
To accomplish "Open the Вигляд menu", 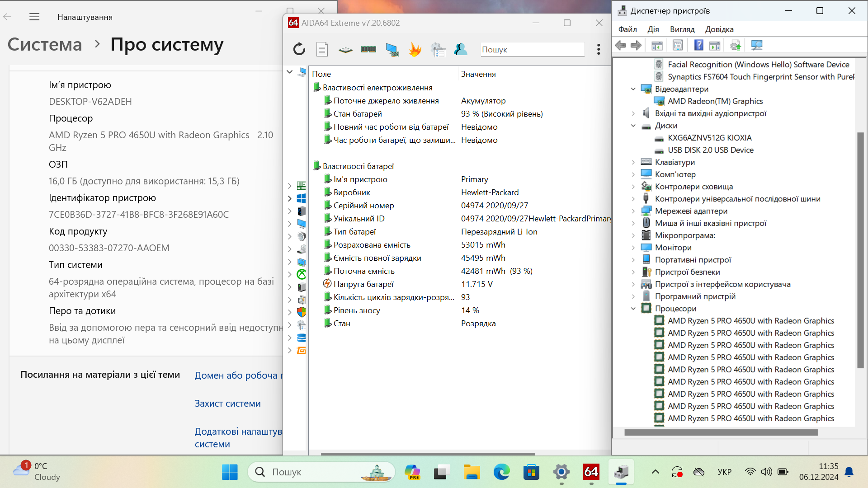I will tap(682, 29).
